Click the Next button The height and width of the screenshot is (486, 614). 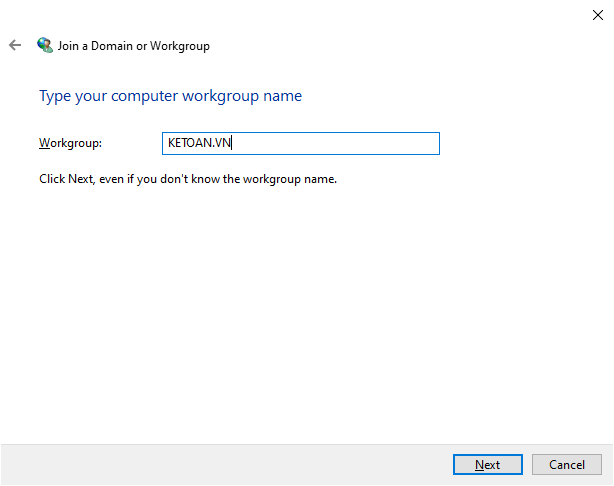coord(488,464)
